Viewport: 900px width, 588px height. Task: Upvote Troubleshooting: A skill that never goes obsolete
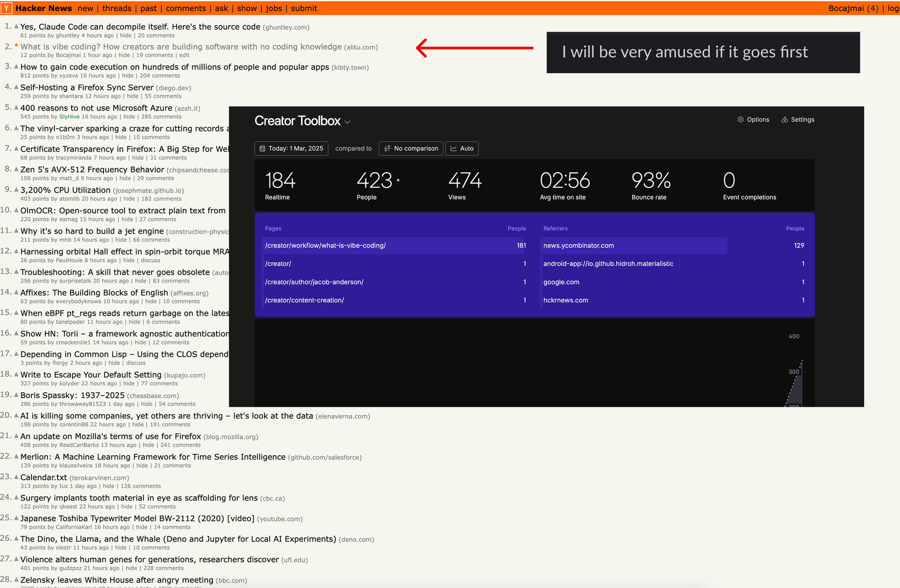coord(16,272)
